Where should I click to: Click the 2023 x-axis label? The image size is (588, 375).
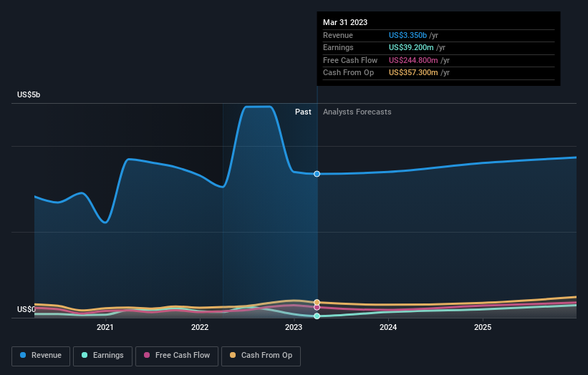pyautogui.click(x=294, y=327)
